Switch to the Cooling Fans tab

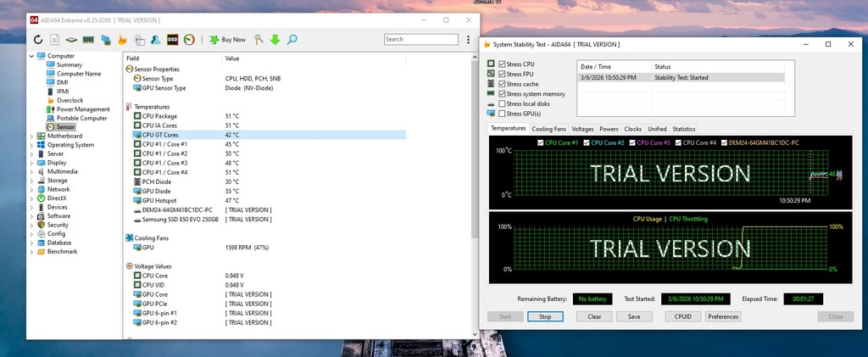[548, 129]
